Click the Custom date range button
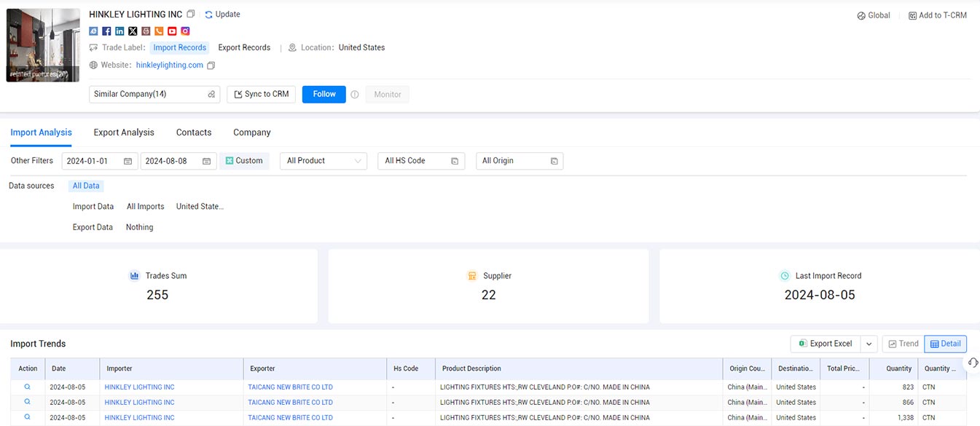 click(x=244, y=161)
